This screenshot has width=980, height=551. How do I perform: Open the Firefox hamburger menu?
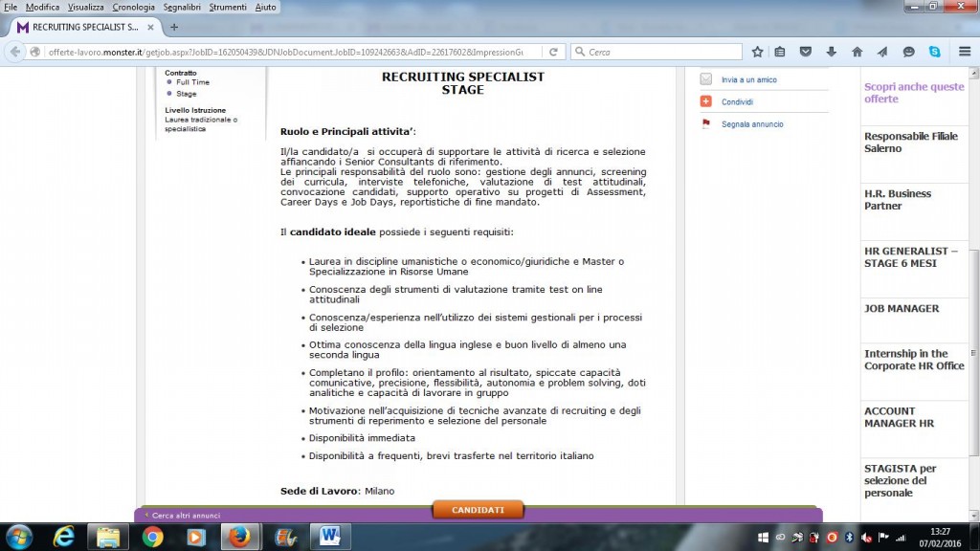click(965, 52)
